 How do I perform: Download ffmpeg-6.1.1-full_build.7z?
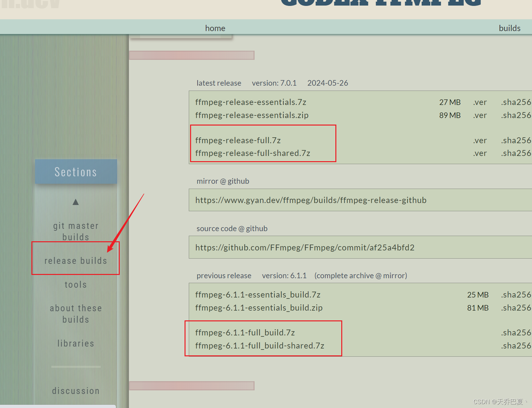(x=245, y=333)
